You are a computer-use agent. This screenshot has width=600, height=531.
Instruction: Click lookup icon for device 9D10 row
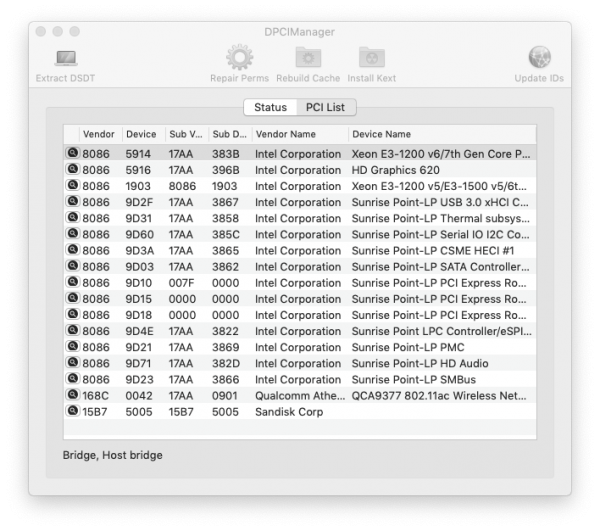(x=72, y=282)
